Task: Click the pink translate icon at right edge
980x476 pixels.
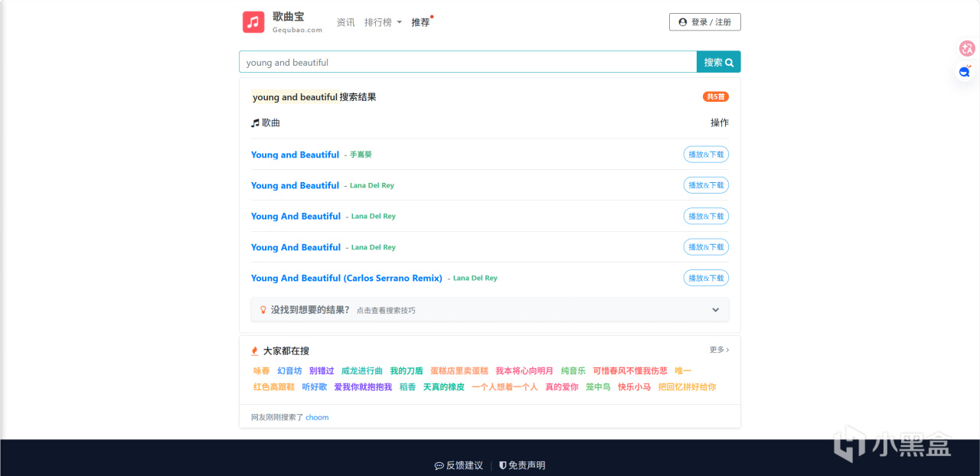Action: coord(967,48)
